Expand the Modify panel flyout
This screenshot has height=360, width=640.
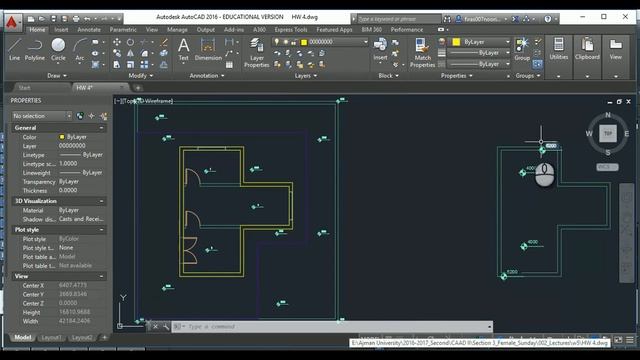(141, 76)
